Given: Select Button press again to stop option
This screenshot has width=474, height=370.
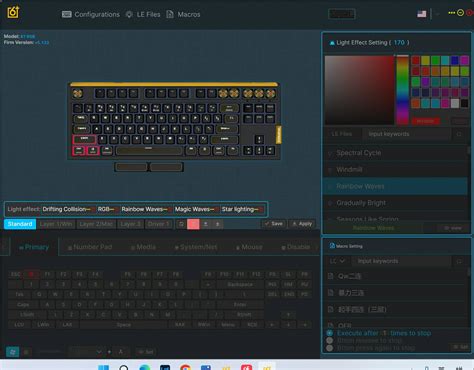Looking at the screenshot, I should click(330, 348).
